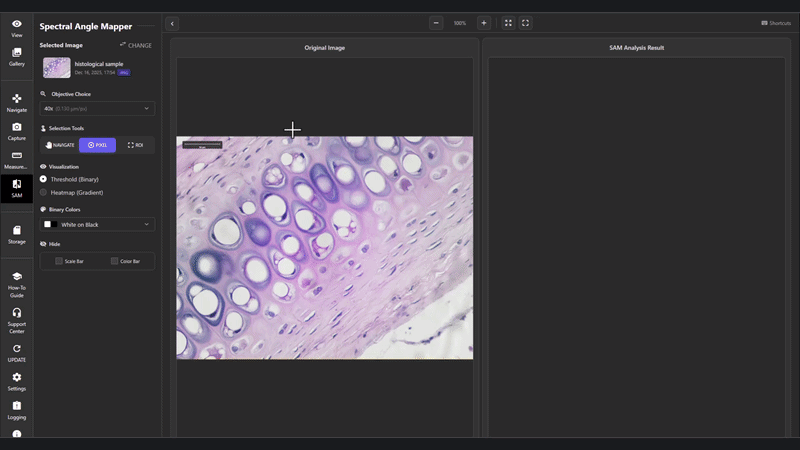Open the keyboard Shortcuts
Viewport: 800px width, 450px height.
click(x=776, y=23)
